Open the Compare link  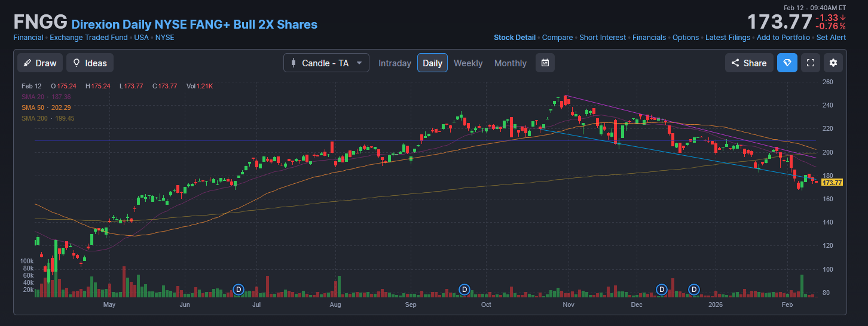pyautogui.click(x=557, y=37)
